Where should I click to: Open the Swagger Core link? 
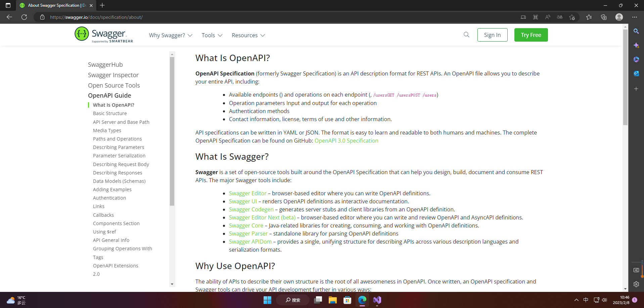(x=246, y=225)
